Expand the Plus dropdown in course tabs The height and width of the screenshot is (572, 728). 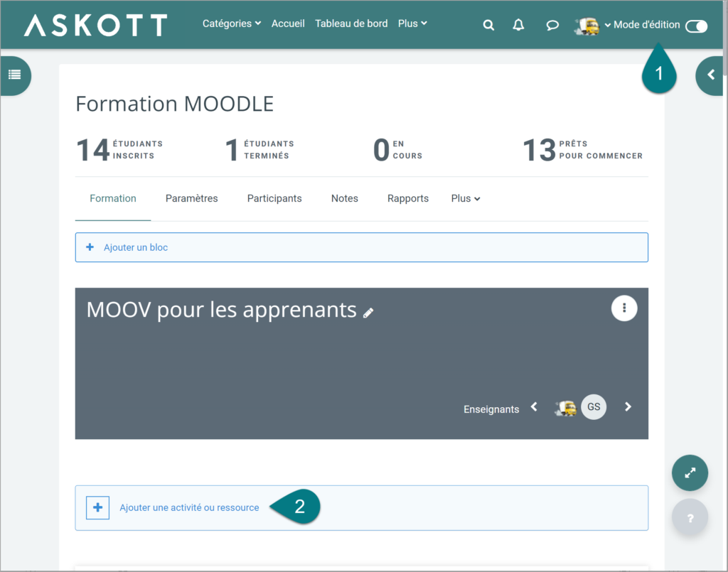point(466,198)
